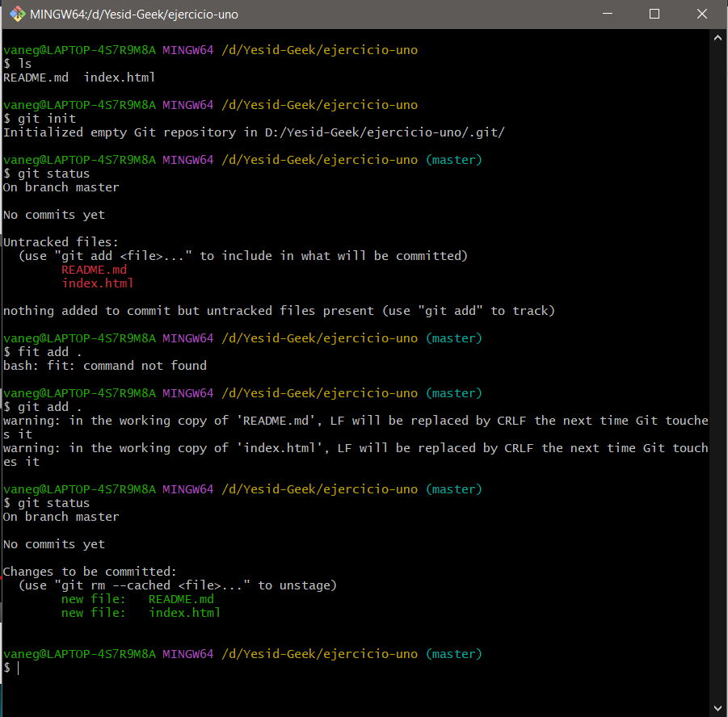Screen dimensions: 728x717
Task: Click the Git Bash icon in title bar
Action: coord(18,14)
